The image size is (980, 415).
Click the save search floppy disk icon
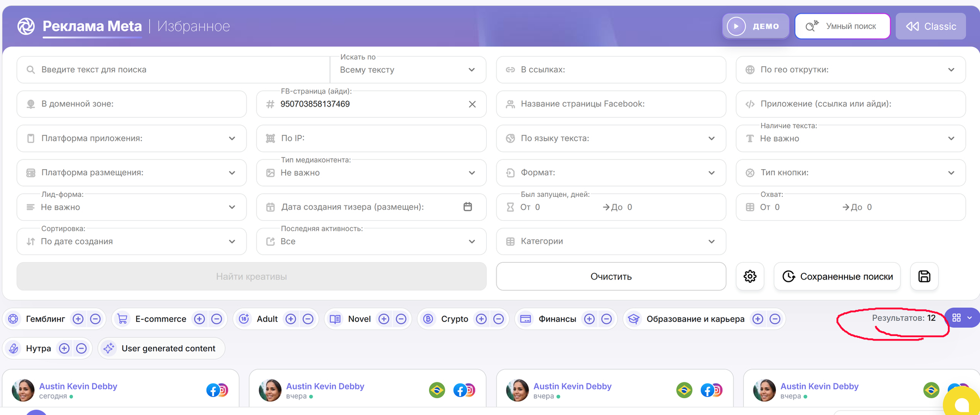924,276
